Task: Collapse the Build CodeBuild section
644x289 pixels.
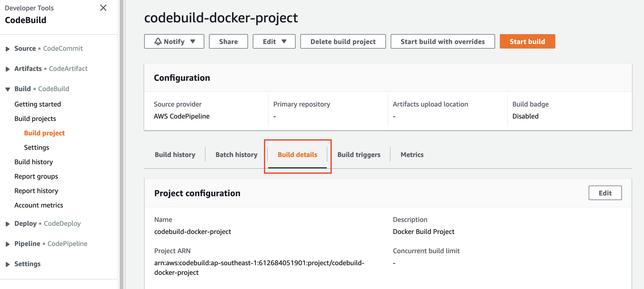Action: tap(7, 89)
